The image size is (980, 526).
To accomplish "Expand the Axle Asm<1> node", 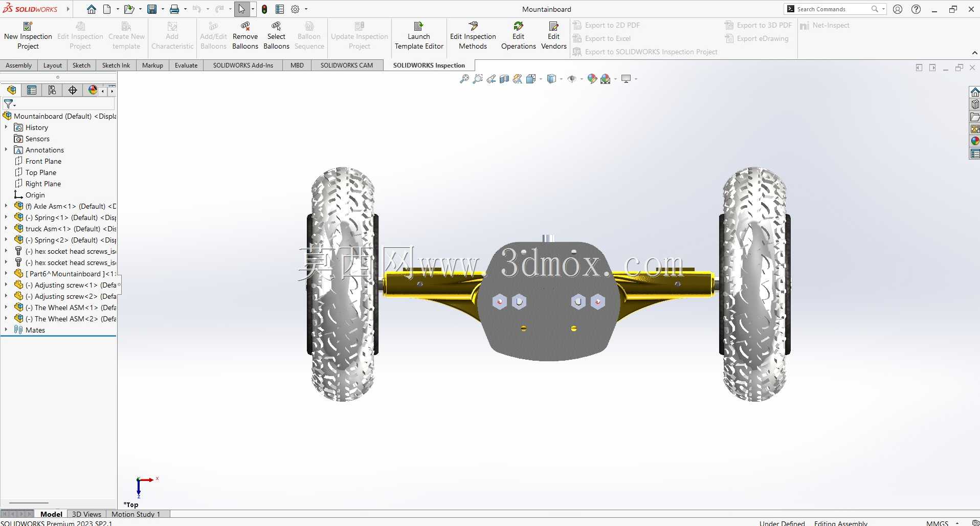I will (6, 206).
